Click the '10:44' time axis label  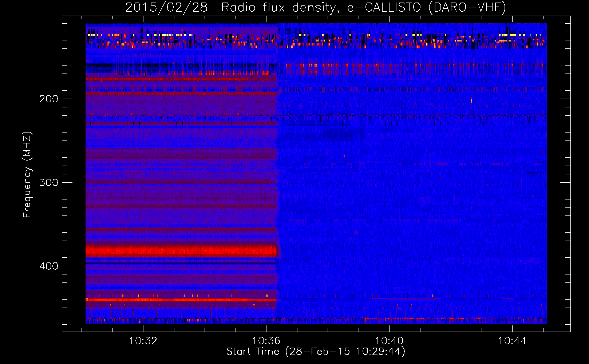[513, 341]
